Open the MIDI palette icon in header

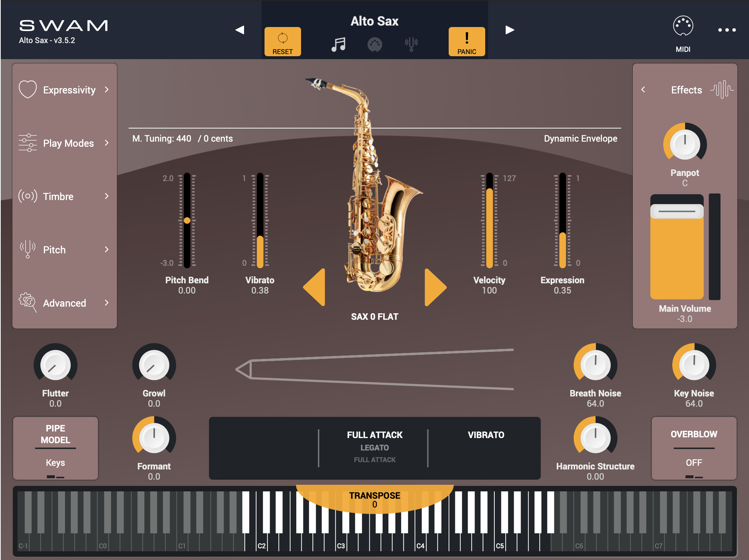[374, 45]
